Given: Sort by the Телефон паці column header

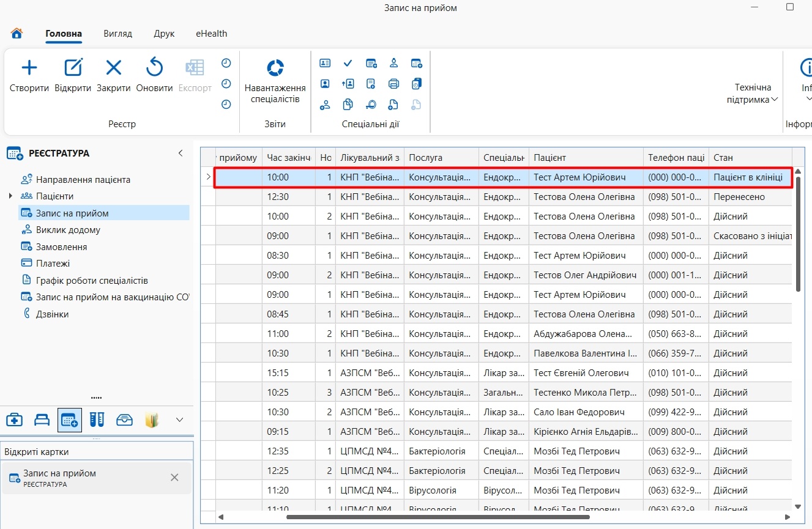Looking at the screenshot, I should point(676,158).
